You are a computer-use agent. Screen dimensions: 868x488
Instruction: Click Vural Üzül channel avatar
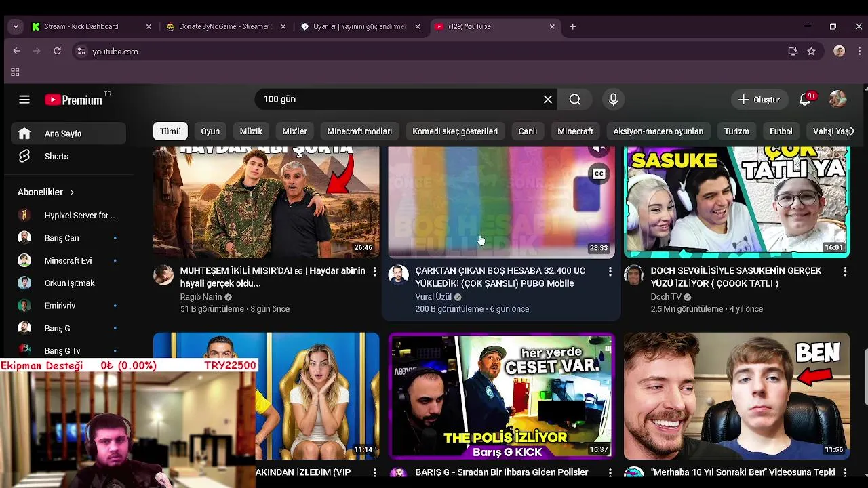pos(399,274)
